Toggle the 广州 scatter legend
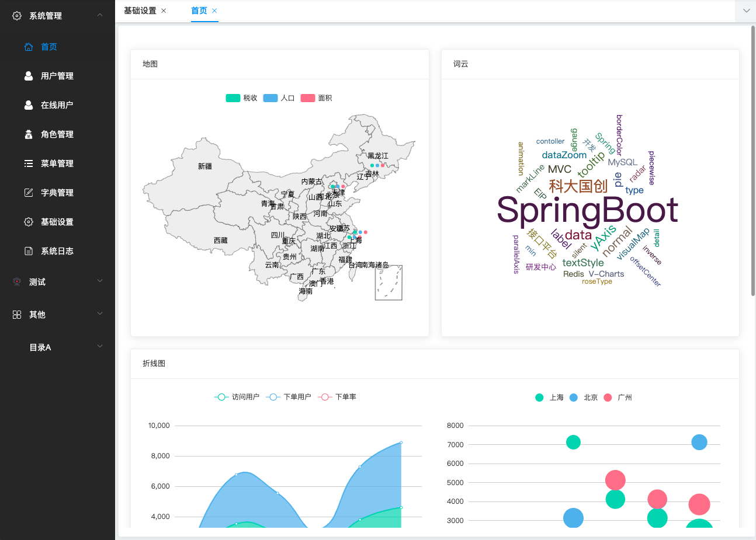This screenshot has height=540, width=756. point(618,398)
